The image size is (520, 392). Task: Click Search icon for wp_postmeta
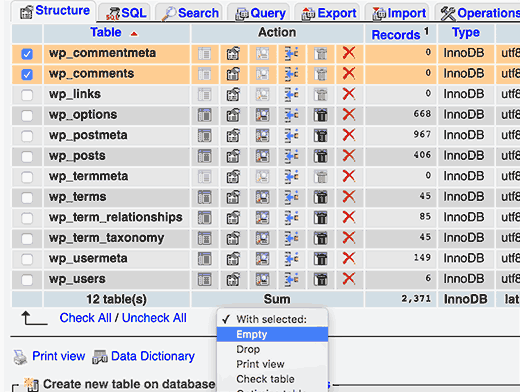click(x=262, y=136)
